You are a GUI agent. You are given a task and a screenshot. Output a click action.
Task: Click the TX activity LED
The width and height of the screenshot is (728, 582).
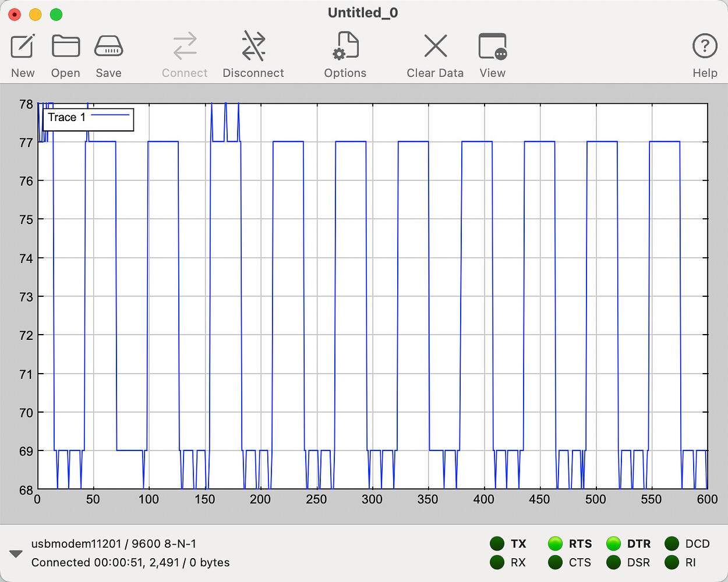point(497,544)
